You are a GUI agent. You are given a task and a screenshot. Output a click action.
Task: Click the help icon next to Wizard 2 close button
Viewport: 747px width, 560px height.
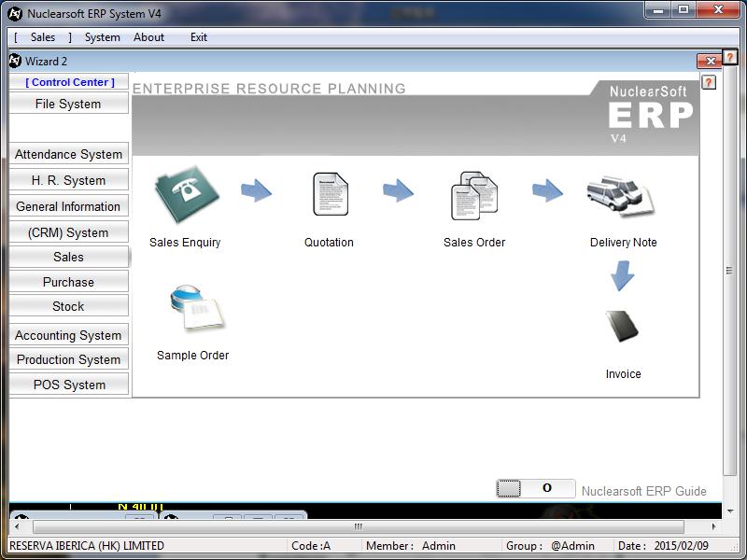[730, 57]
